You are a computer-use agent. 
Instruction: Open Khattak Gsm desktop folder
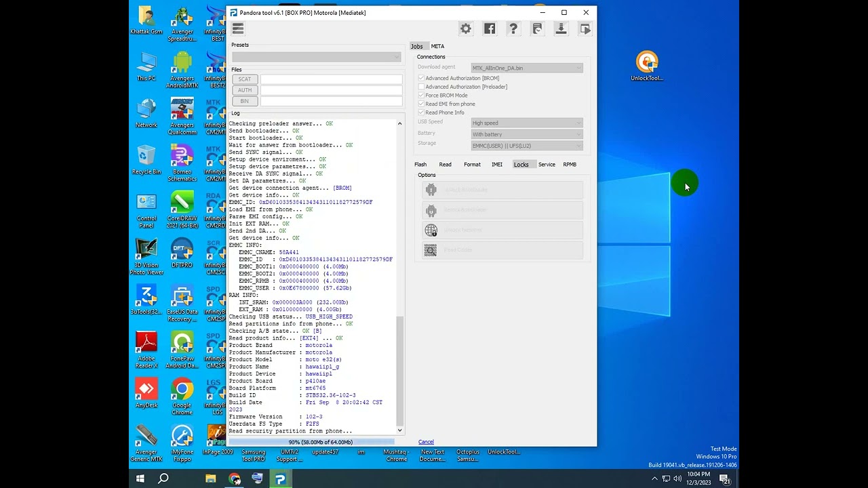pyautogui.click(x=146, y=20)
